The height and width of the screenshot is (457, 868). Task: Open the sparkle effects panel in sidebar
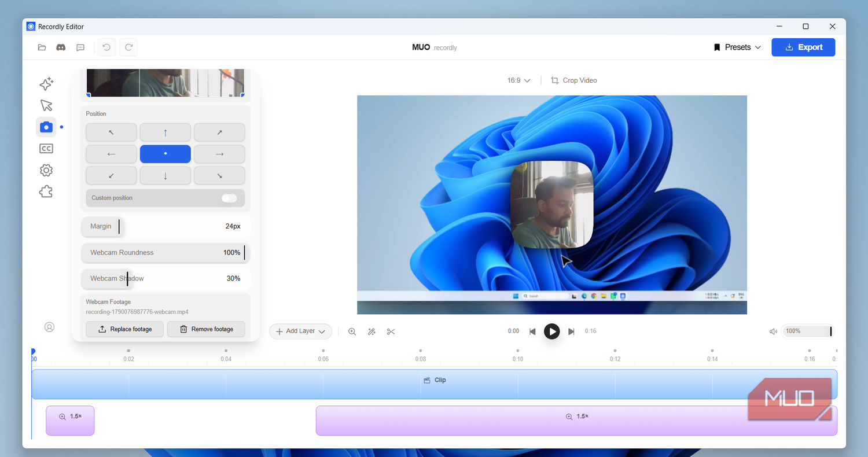46,84
